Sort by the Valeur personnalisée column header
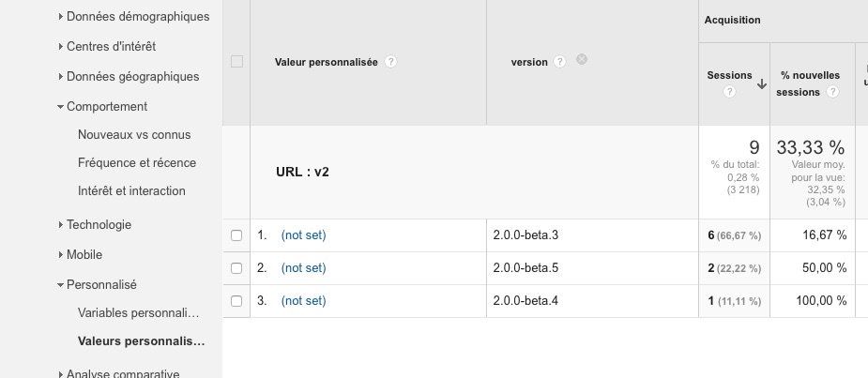 (327, 62)
